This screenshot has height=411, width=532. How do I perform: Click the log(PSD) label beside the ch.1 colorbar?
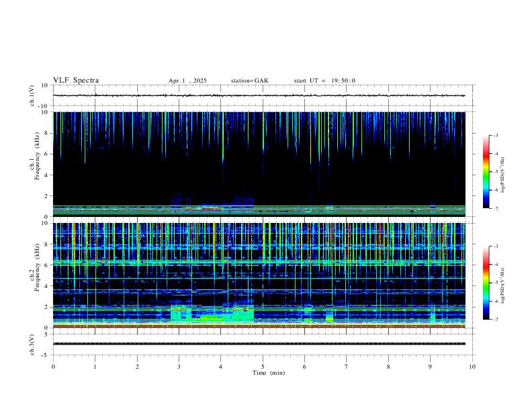(x=503, y=175)
